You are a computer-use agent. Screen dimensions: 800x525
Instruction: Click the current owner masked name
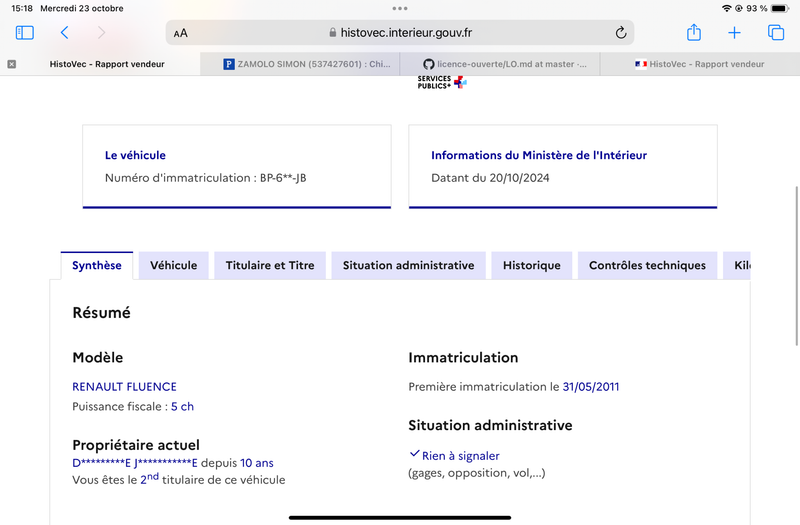tap(135, 463)
